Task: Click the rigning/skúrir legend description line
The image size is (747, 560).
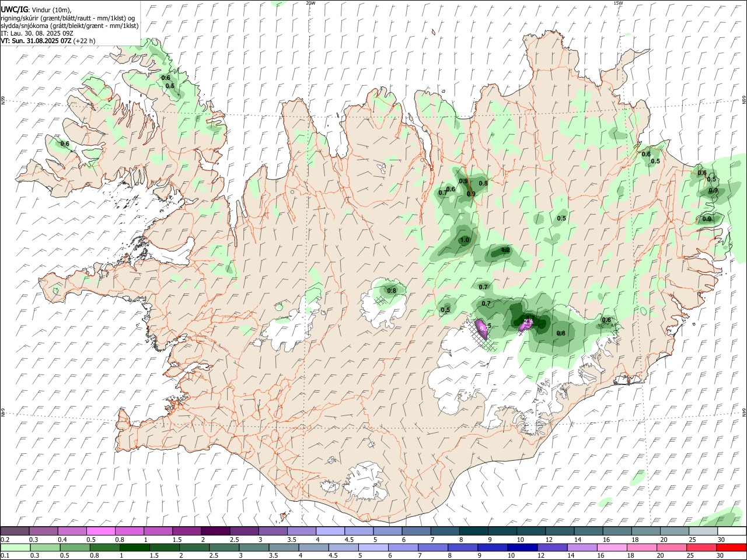Action: [68, 18]
